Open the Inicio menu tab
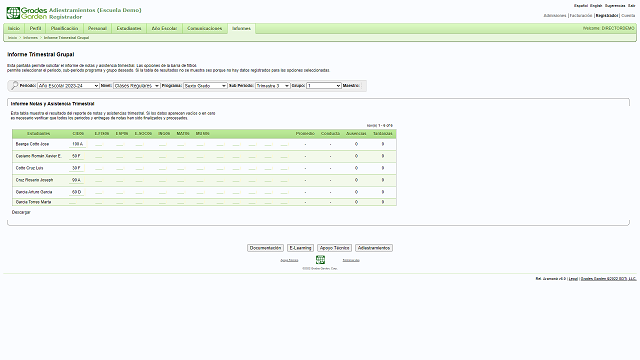Image resolution: width=640 pixels, height=360 pixels. [14, 28]
